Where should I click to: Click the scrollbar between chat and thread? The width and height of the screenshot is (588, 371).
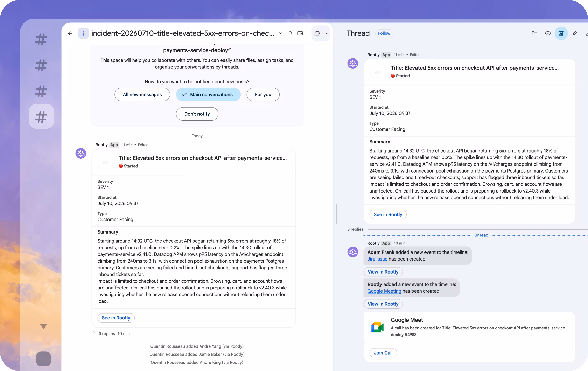point(337,214)
